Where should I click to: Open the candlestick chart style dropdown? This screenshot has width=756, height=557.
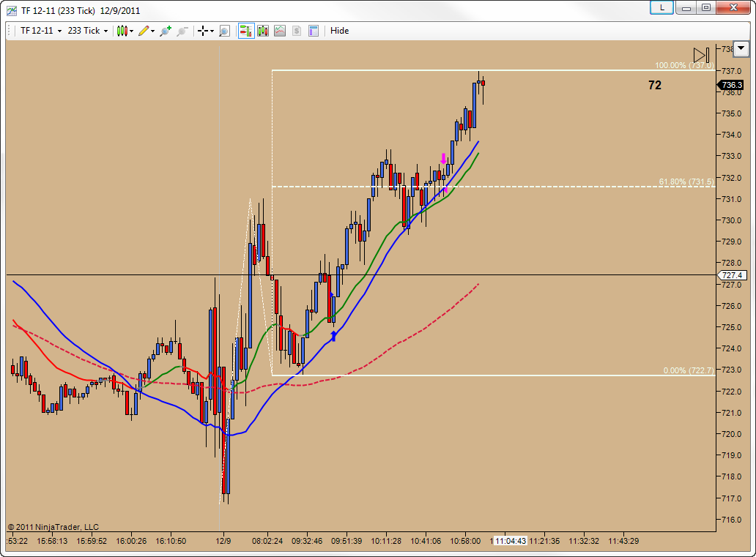click(x=125, y=31)
